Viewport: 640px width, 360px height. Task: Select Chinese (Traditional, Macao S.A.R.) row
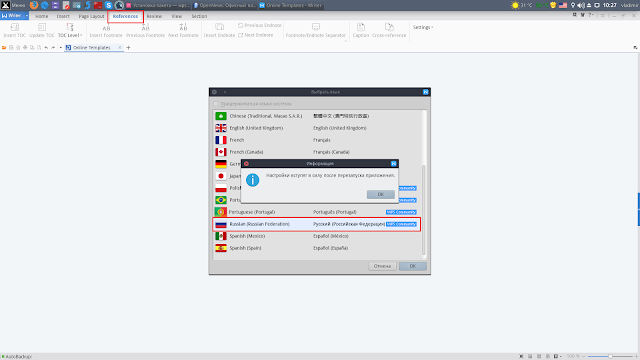(x=316, y=116)
